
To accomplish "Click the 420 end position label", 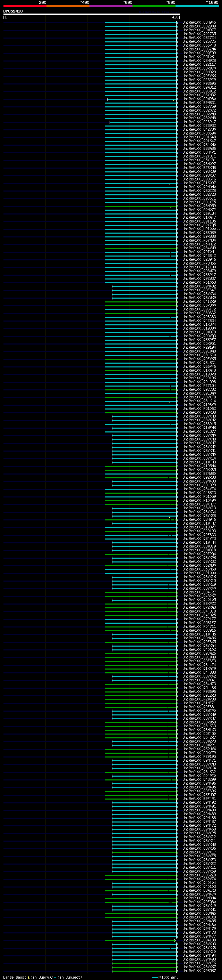I will pos(175,17).
